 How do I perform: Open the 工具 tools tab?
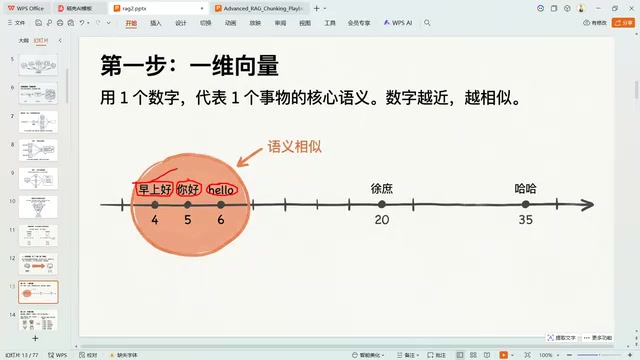330,23
